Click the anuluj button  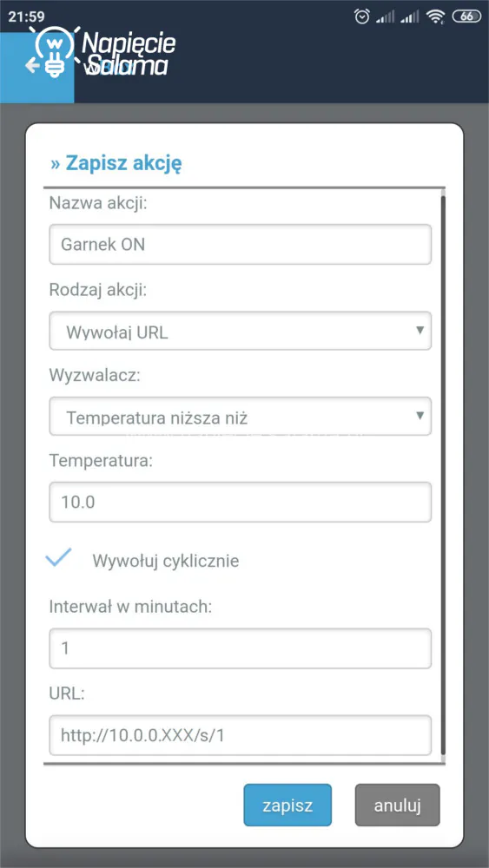click(398, 805)
